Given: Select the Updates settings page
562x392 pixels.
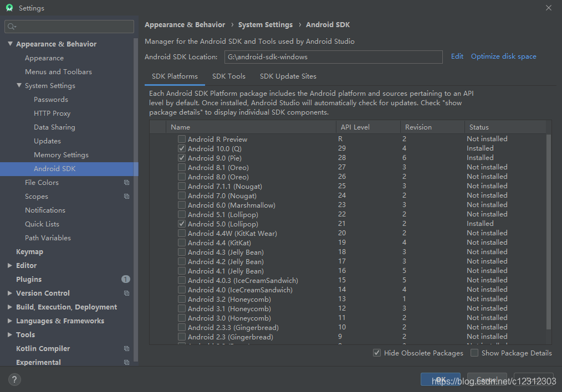Looking at the screenshot, I should (x=47, y=141).
